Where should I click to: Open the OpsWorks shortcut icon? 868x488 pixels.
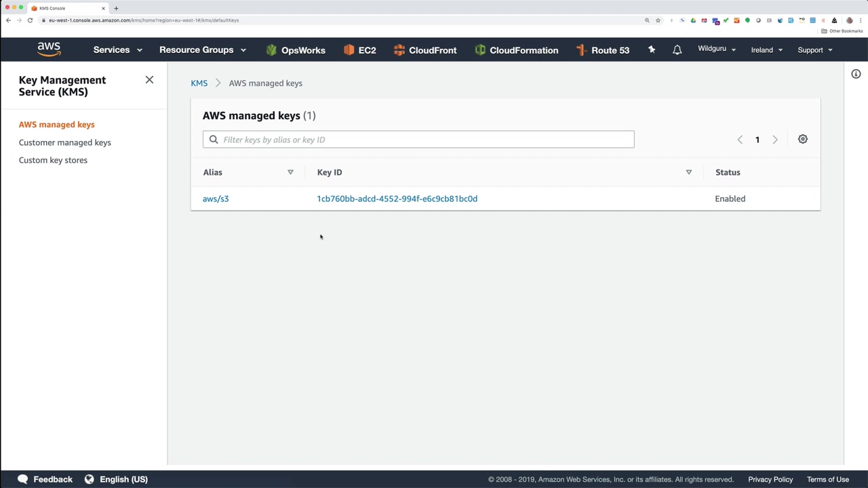tap(271, 50)
